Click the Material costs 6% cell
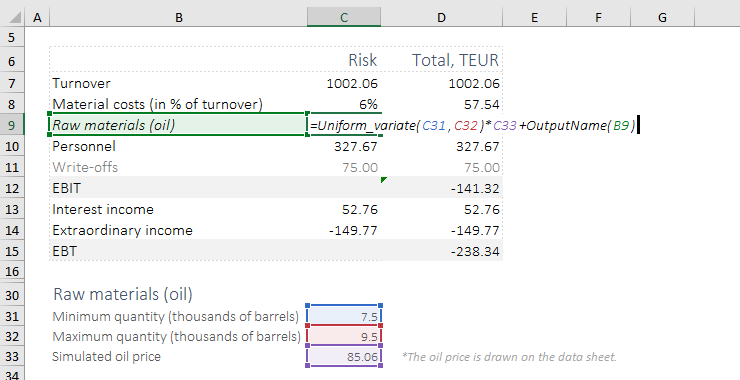740x380 pixels. coord(344,104)
